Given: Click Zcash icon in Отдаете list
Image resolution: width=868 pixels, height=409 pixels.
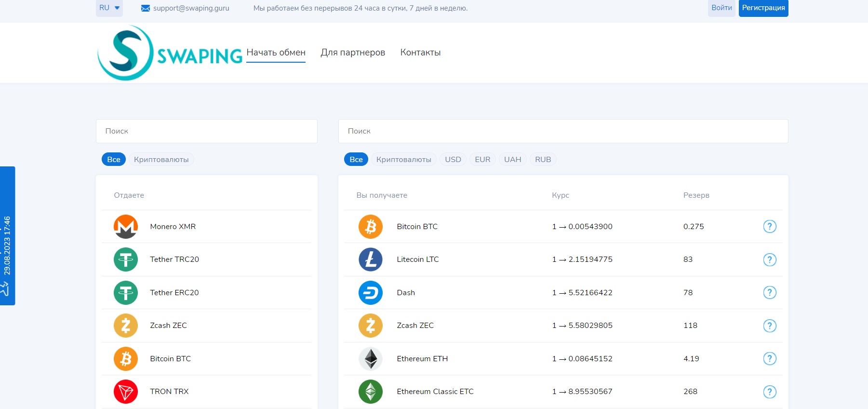Looking at the screenshot, I should click(x=126, y=326).
